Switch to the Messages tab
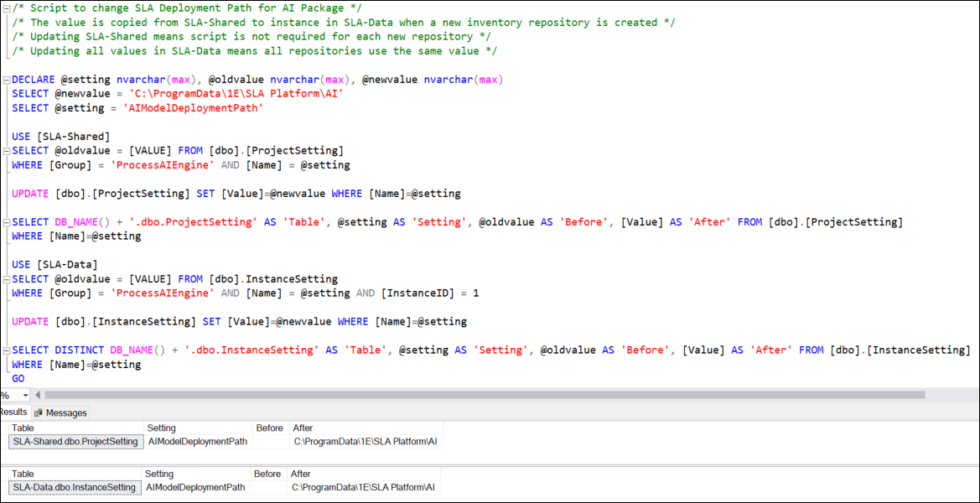 click(x=65, y=412)
